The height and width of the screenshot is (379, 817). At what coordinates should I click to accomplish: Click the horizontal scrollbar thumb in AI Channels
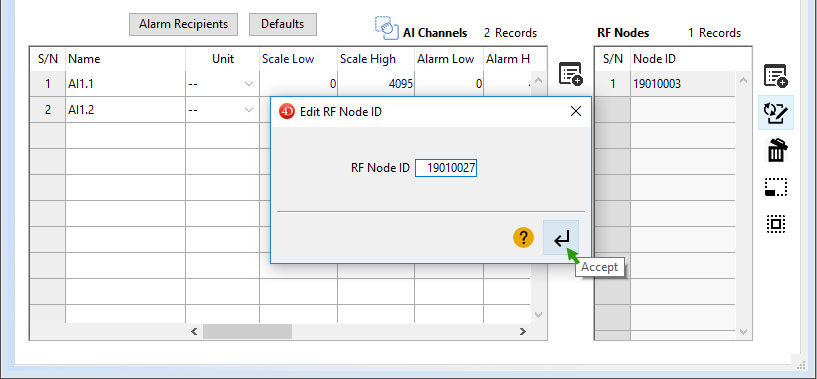(247, 332)
